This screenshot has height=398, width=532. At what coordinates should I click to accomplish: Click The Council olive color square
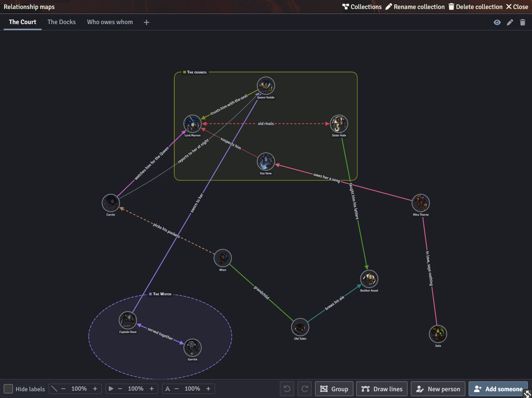[x=184, y=72]
